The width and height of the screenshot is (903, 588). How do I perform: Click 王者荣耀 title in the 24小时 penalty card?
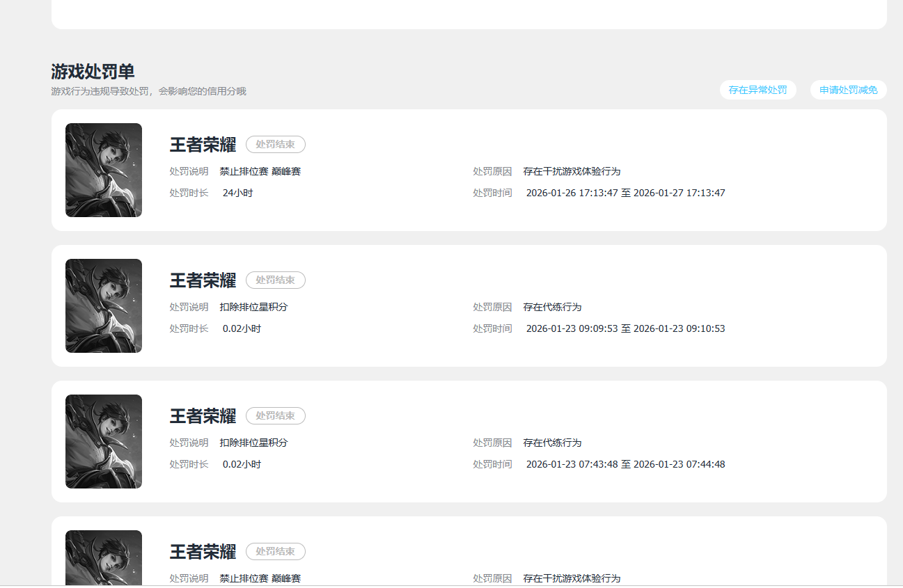click(203, 145)
